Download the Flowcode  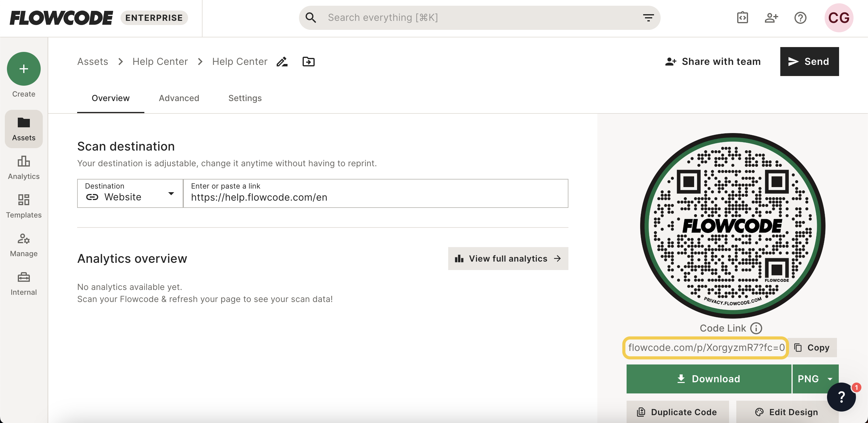[x=709, y=379]
